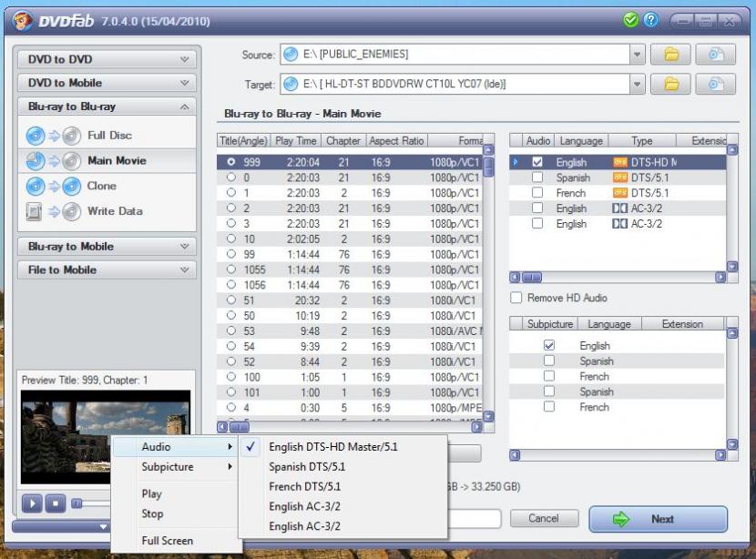The image size is (756, 559).
Task: Uncheck the English DTS-HD audio checkbox
Action: click(537, 162)
